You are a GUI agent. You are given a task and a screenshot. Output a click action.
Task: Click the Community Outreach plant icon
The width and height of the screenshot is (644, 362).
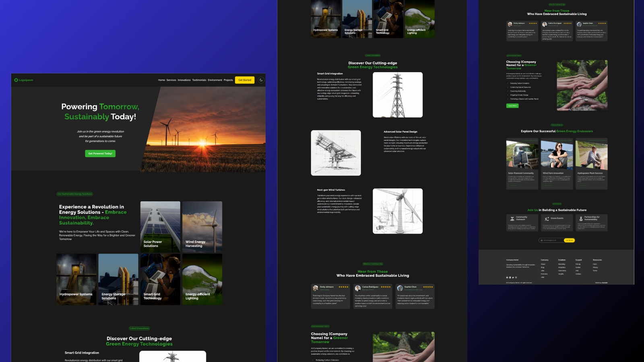click(x=512, y=219)
